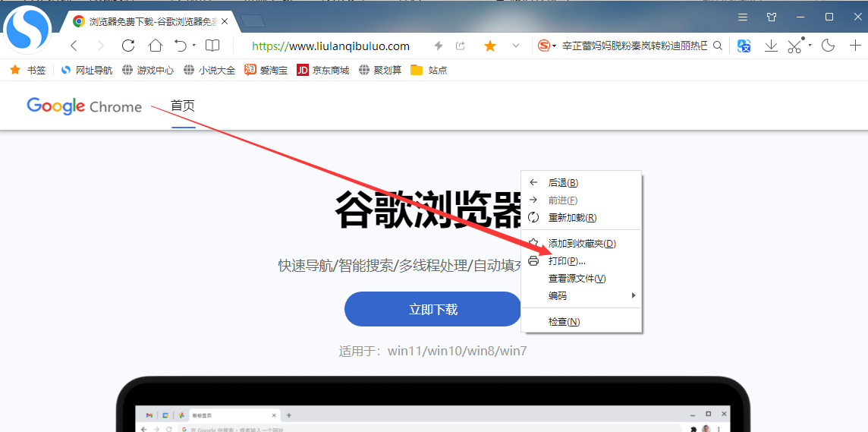Reload the page with the refresh icon
Viewport: 868px width, 432px height.
pos(128,46)
